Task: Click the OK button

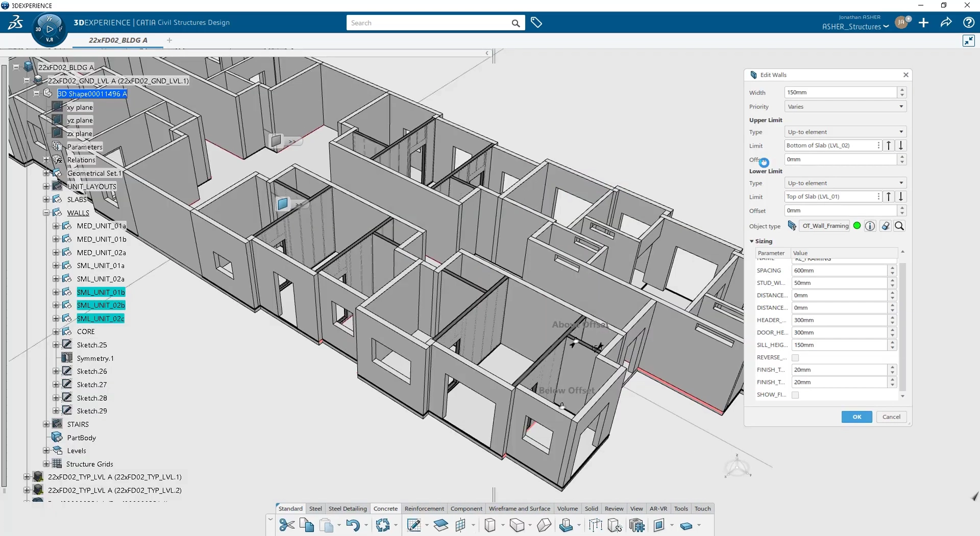Action: click(856, 417)
